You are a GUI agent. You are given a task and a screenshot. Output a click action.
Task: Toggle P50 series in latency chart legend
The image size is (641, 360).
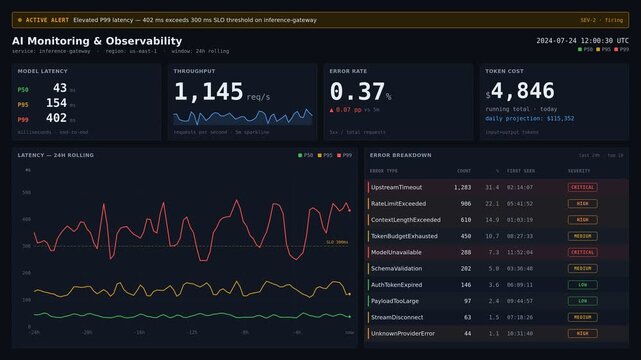305,155
